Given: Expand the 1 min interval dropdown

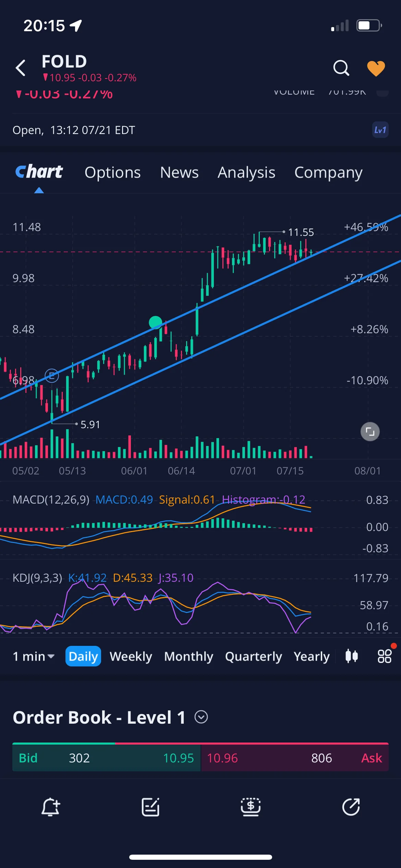Looking at the screenshot, I should (34, 656).
